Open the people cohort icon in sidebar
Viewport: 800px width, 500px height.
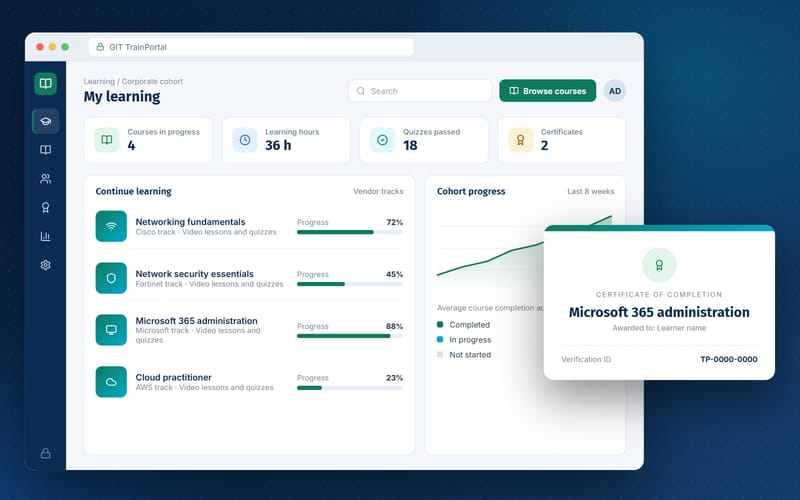(45, 179)
